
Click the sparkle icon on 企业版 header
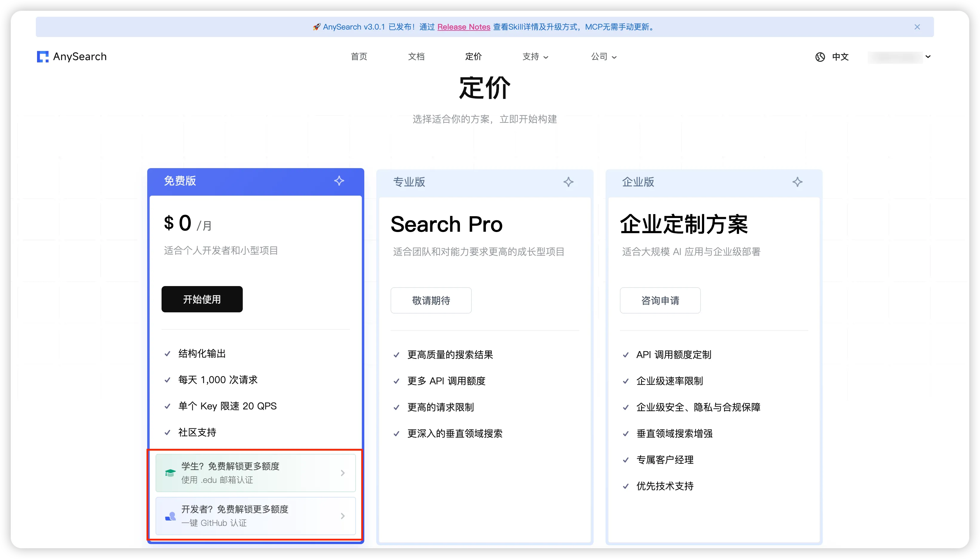tap(798, 182)
